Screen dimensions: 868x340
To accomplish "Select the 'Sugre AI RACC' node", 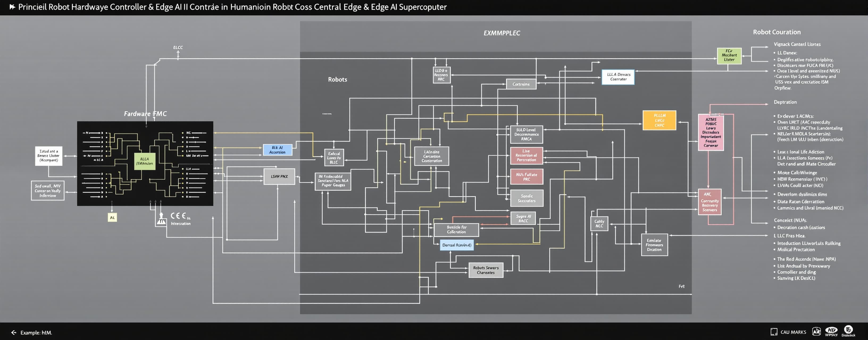I will tap(523, 218).
